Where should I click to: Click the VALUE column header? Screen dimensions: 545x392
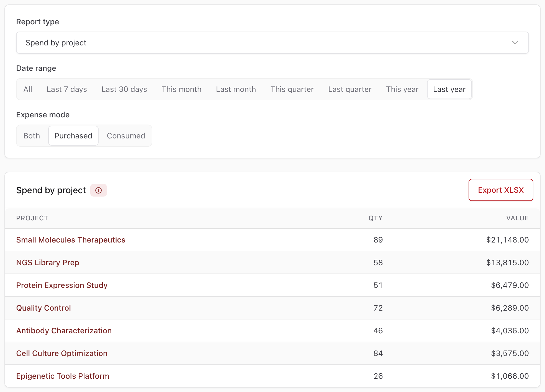click(517, 218)
